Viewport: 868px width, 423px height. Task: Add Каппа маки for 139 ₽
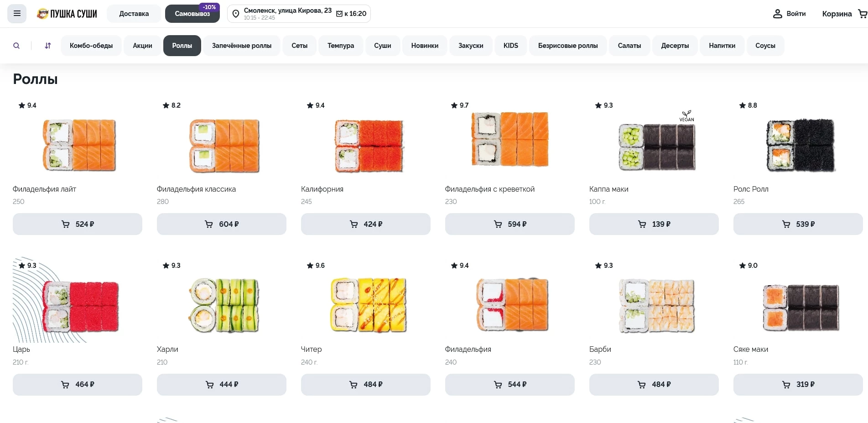pos(654,224)
